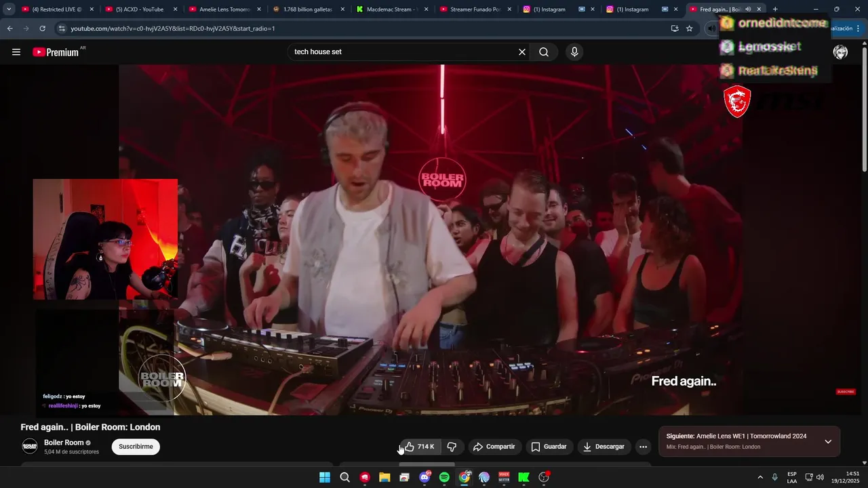Screen dimensions: 868x488
Task: Switch to the ACXD - YouTube tab
Action: tap(141, 9)
